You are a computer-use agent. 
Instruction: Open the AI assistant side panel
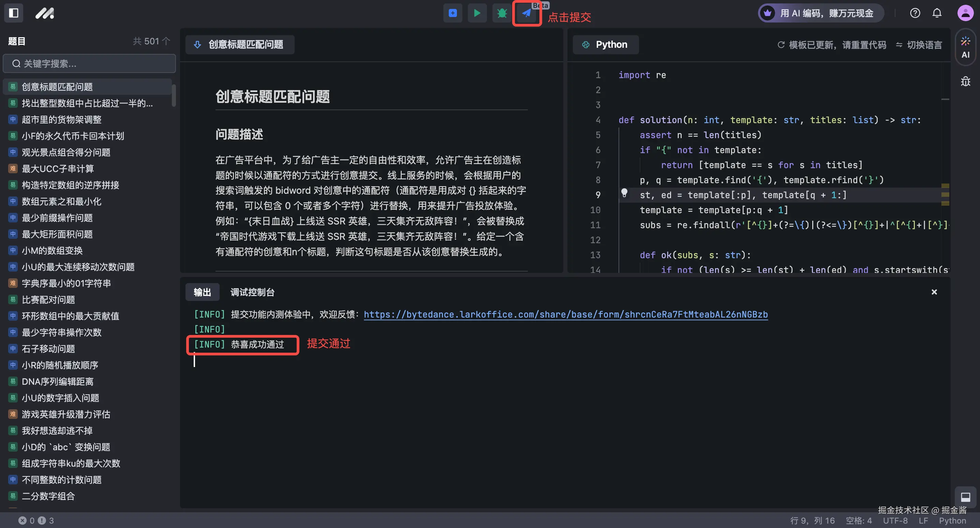pyautogui.click(x=965, y=47)
